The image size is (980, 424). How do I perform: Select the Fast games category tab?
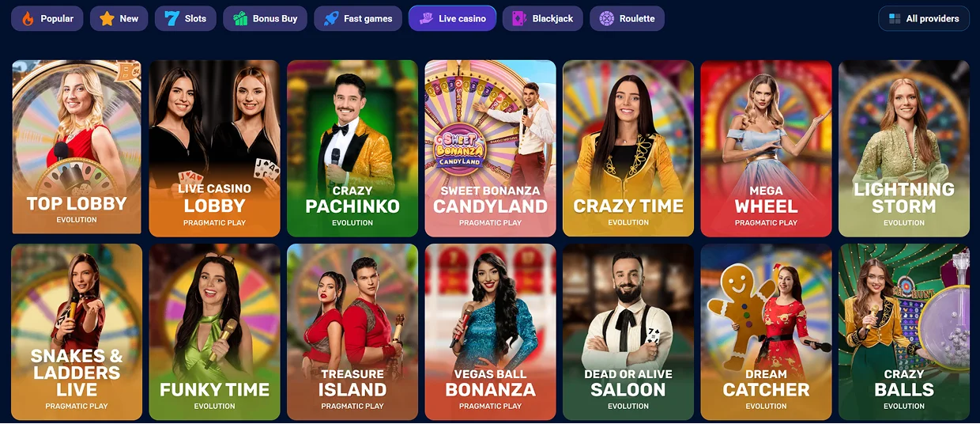(x=359, y=18)
